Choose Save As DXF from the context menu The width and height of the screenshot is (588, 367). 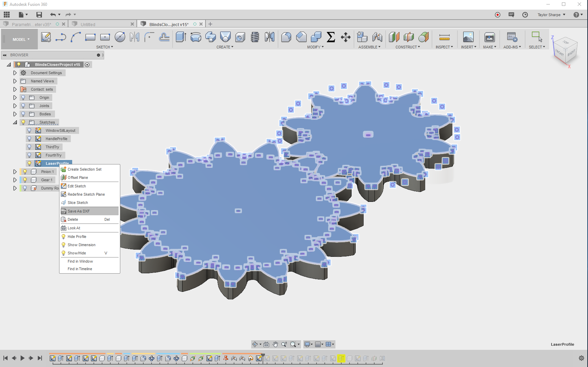[78, 211]
